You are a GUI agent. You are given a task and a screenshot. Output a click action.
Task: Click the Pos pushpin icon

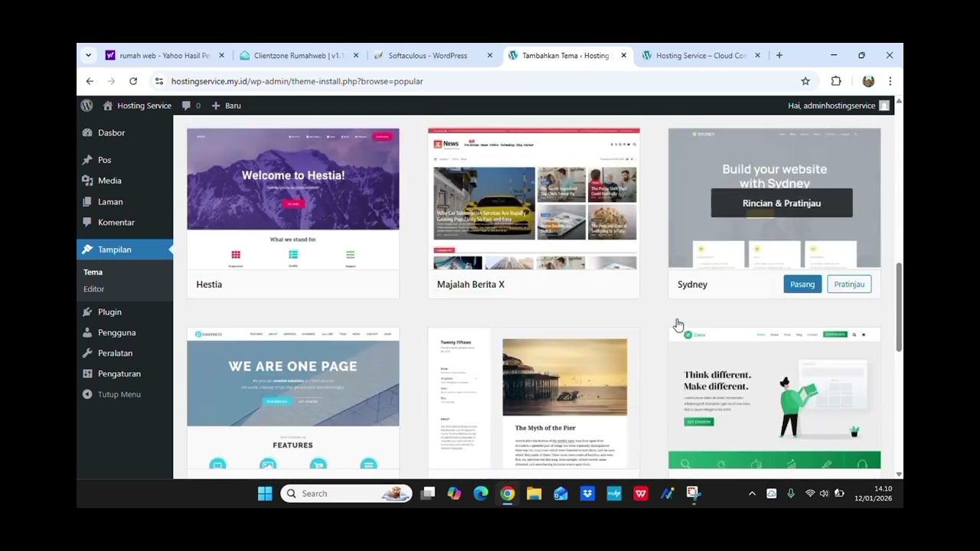(87, 160)
